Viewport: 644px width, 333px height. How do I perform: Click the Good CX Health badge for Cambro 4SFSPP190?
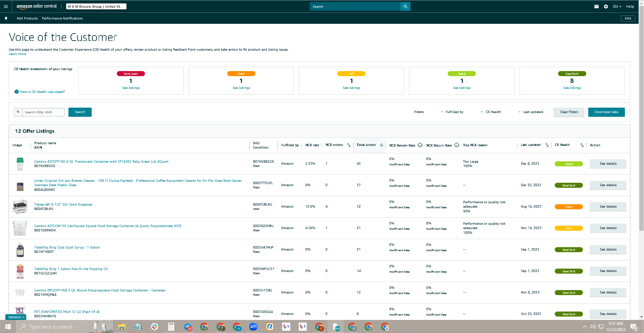click(x=569, y=164)
